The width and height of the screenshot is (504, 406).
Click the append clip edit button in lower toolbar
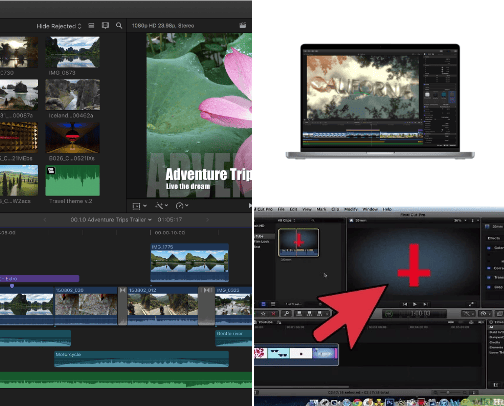[320, 314]
